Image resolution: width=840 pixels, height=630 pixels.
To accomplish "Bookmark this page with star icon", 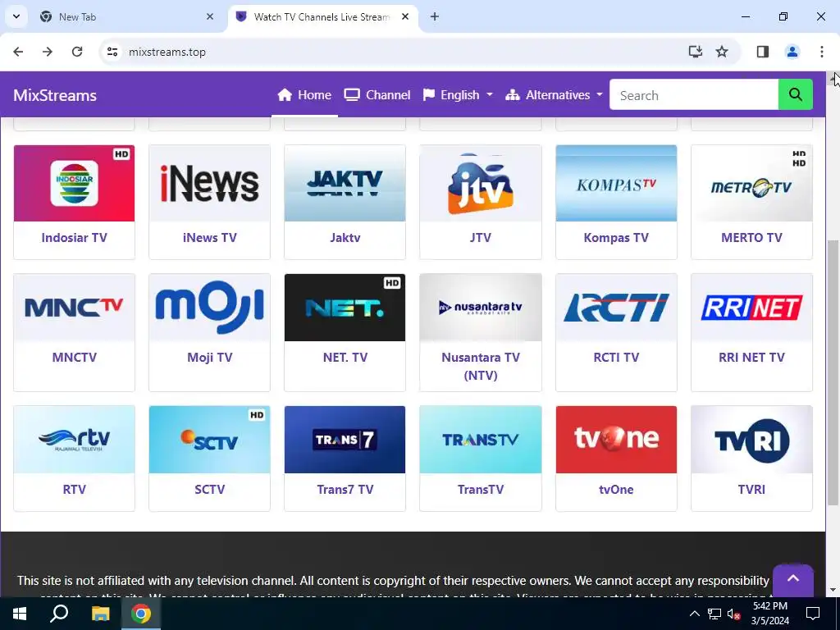I will click(722, 52).
